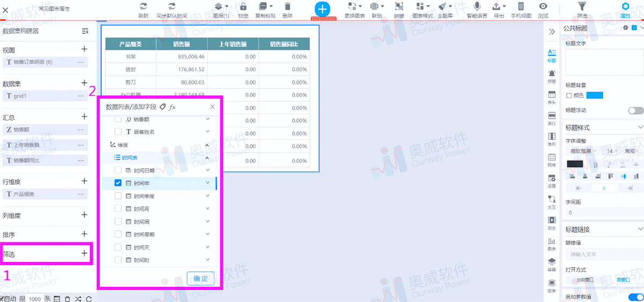Open options for 销售订单明细 (6) view
The height and width of the screenshot is (302, 644).
coord(81,62)
